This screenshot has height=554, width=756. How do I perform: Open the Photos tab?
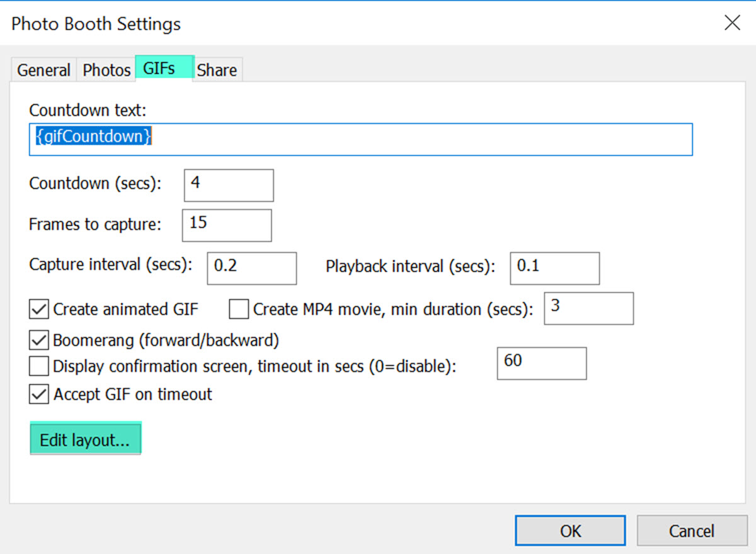(x=106, y=70)
